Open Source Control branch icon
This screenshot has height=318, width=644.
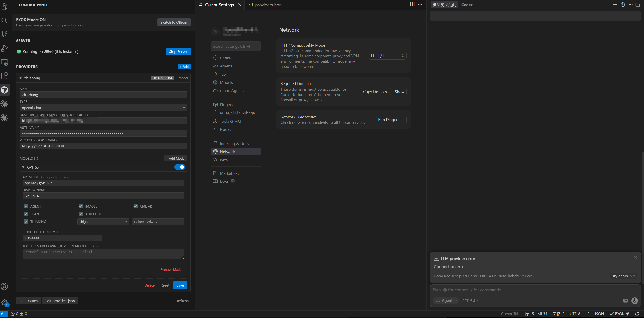[x=5, y=34]
